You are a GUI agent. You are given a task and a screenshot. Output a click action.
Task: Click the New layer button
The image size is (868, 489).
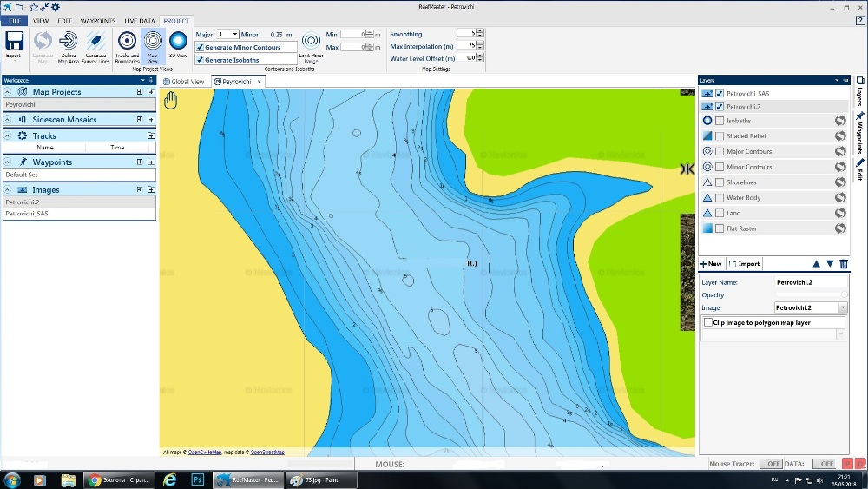(711, 263)
